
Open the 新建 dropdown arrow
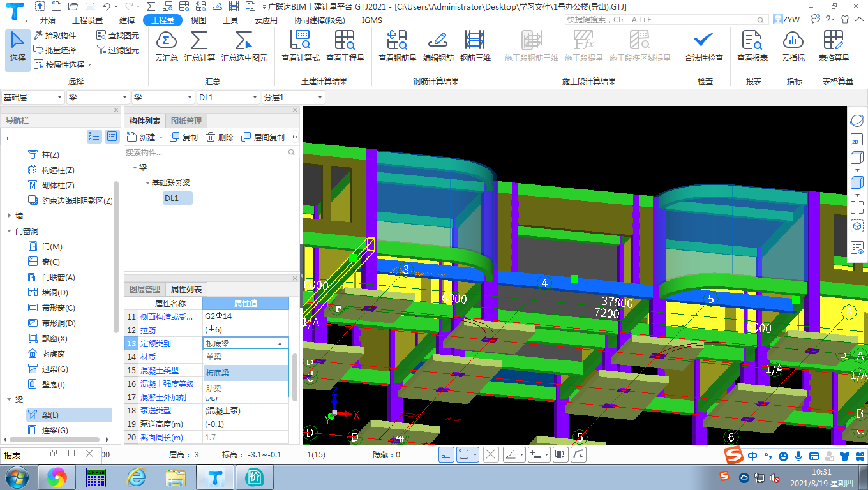[x=161, y=137]
